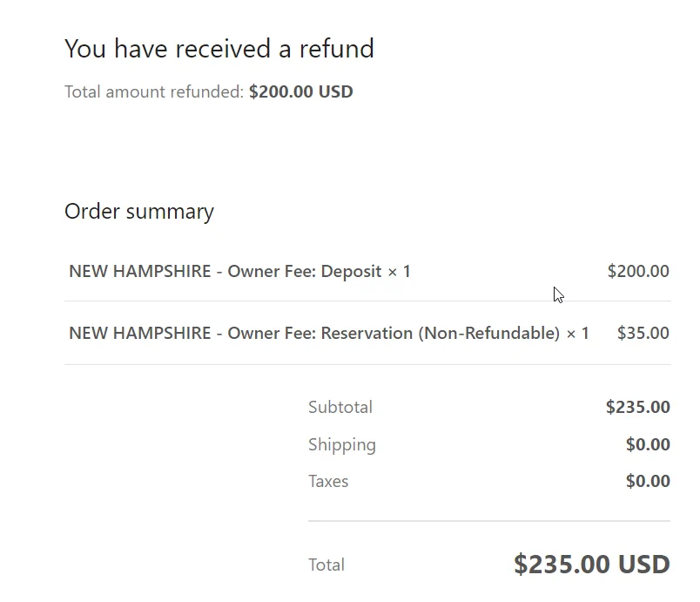Click the Order summary heading

pos(139,211)
